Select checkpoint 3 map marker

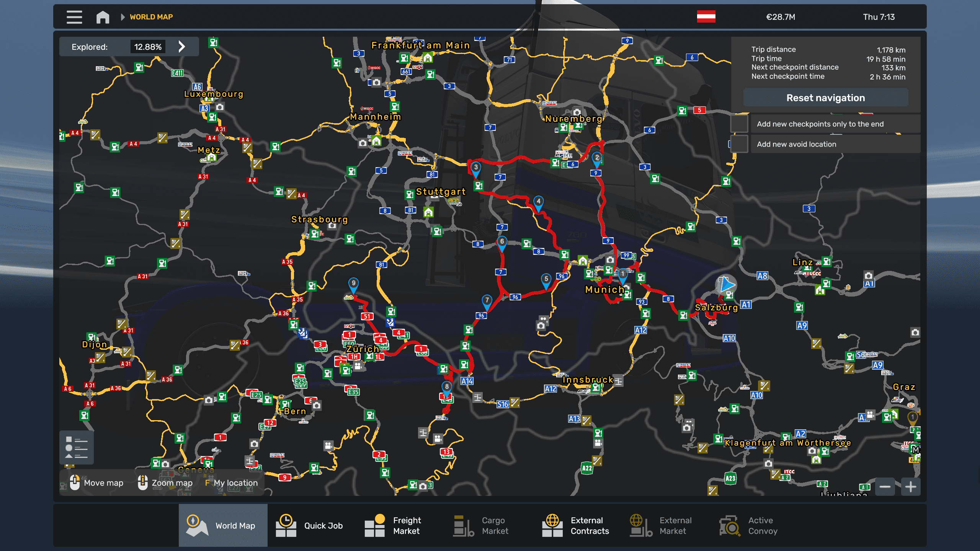[x=475, y=168]
